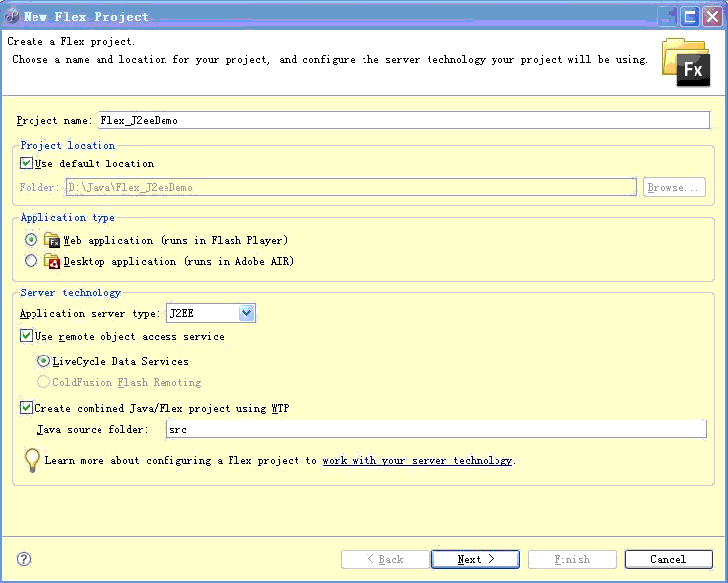Select Desktop application radio button
728x583 pixels.
(x=32, y=261)
